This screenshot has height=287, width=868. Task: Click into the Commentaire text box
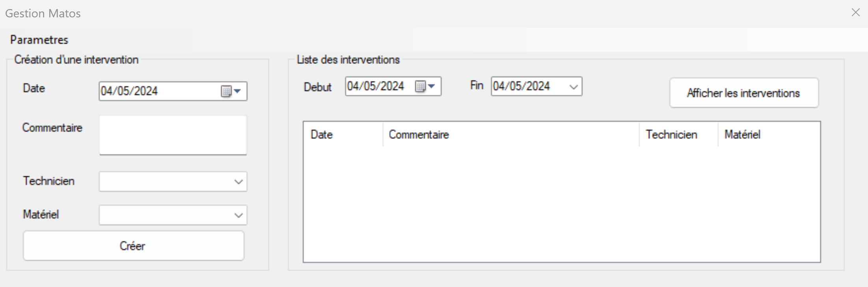pos(173,135)
